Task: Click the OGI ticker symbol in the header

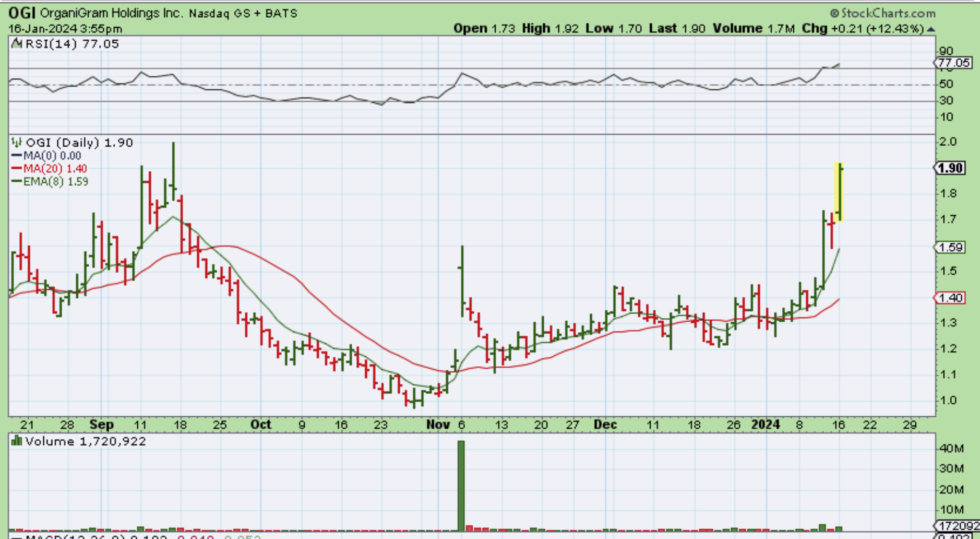Action: (22, 13)
